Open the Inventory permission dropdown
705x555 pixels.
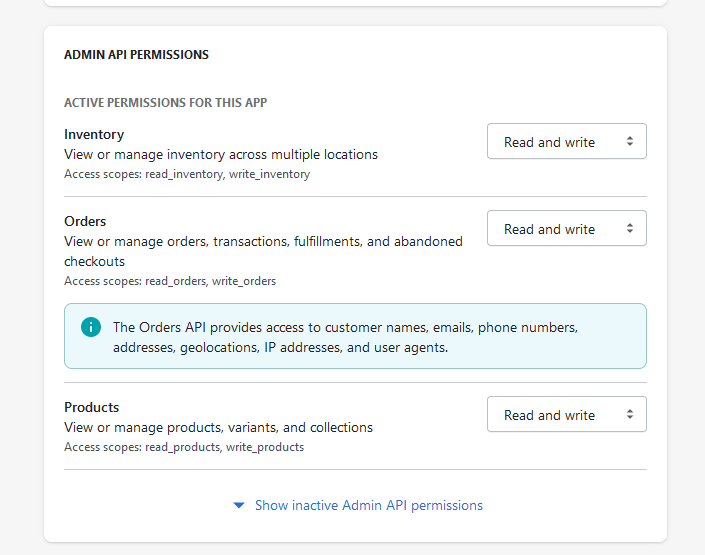click(x=566, y=141)
